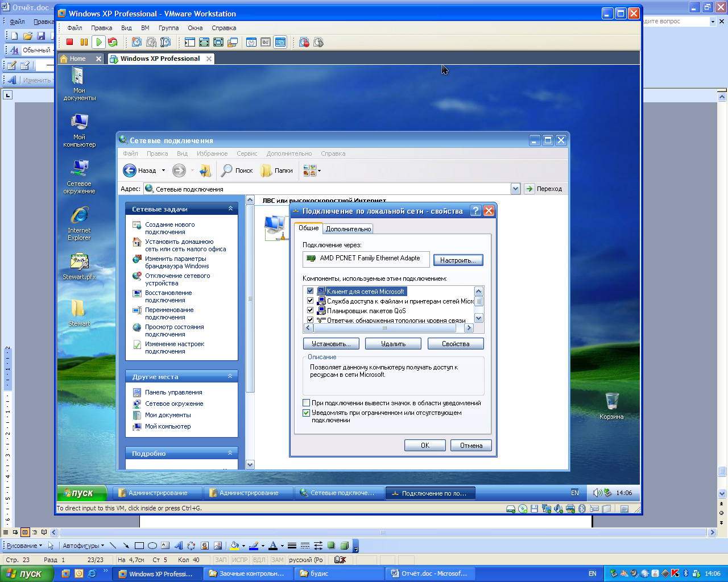
Task: Take a VM snapshot via toolbar icon
Action: pyautogui.click(x=136, y=42)
